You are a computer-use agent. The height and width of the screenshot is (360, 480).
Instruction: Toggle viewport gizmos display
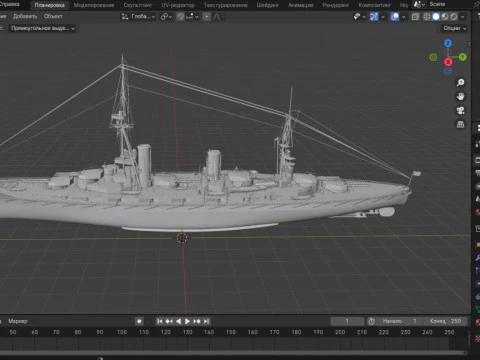[x=374, y=16]
